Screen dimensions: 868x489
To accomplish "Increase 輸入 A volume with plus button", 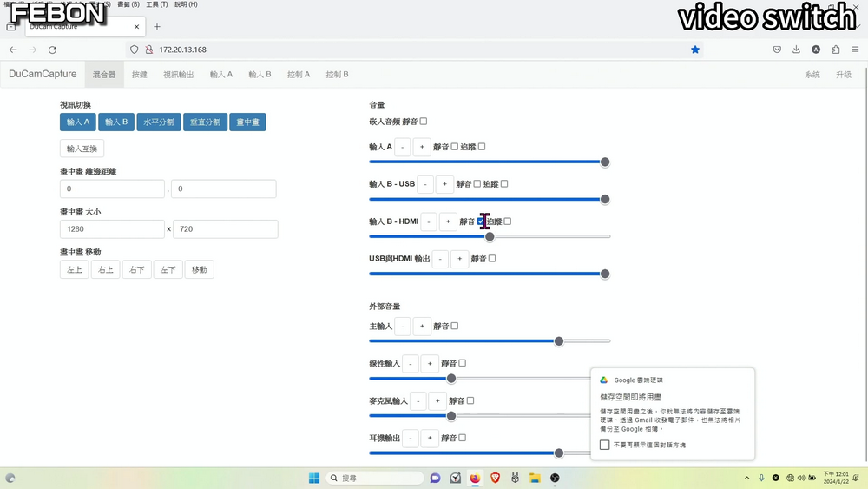I will [x=422, y=147].
